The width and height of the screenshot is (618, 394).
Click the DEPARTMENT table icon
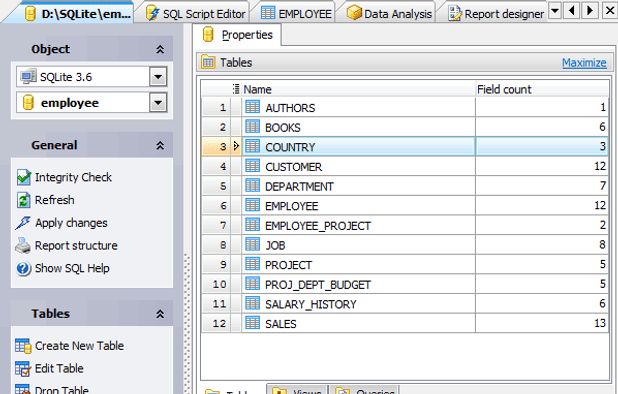pos(252,185)
